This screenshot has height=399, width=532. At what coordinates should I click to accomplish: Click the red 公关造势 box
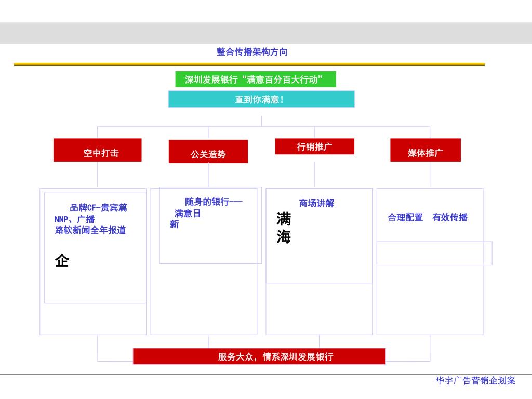tap(208, 151)
